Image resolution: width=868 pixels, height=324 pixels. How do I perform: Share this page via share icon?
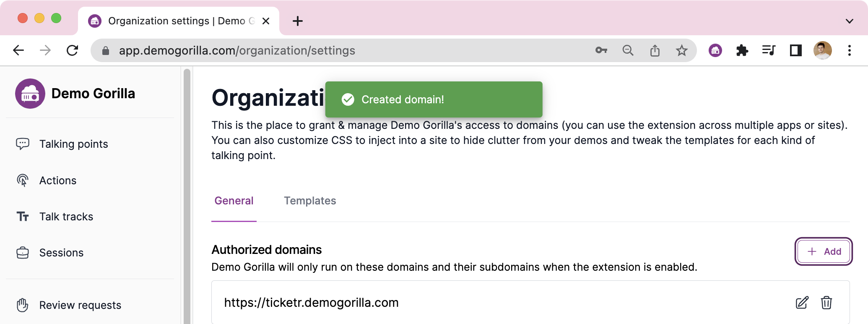[x=655, y=50]
